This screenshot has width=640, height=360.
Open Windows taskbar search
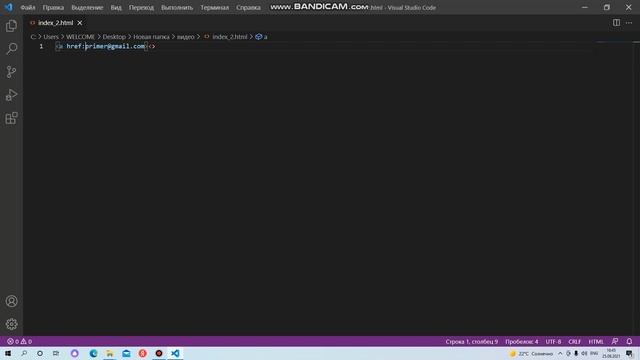tap(24, 353)
